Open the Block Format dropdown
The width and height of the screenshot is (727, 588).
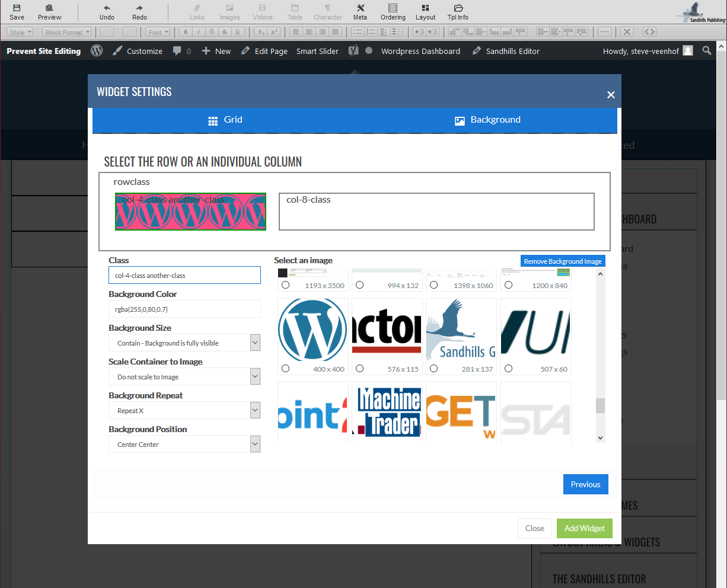(x=66, y=32)
